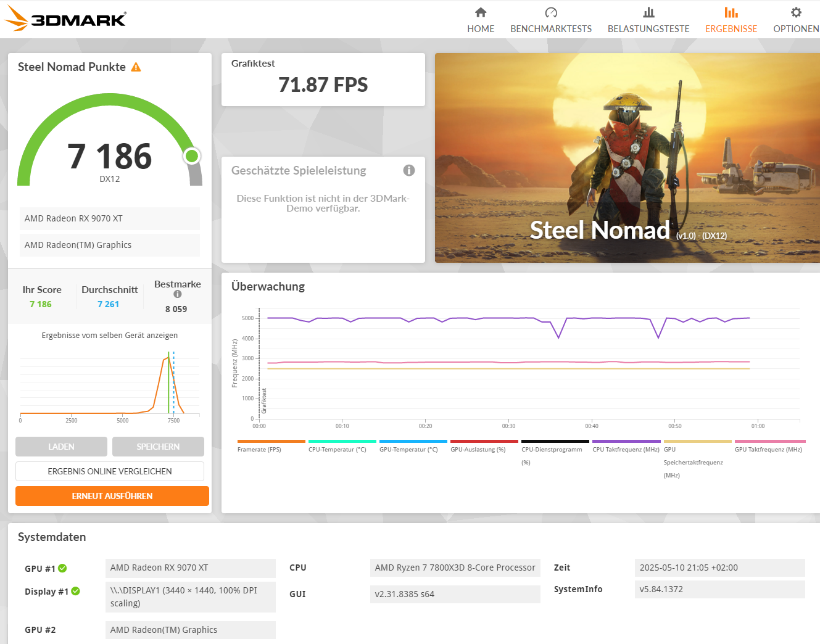Click the green checkmark next to GPU #1
Viewport: 820px width, 644px height.
point(62,568)
